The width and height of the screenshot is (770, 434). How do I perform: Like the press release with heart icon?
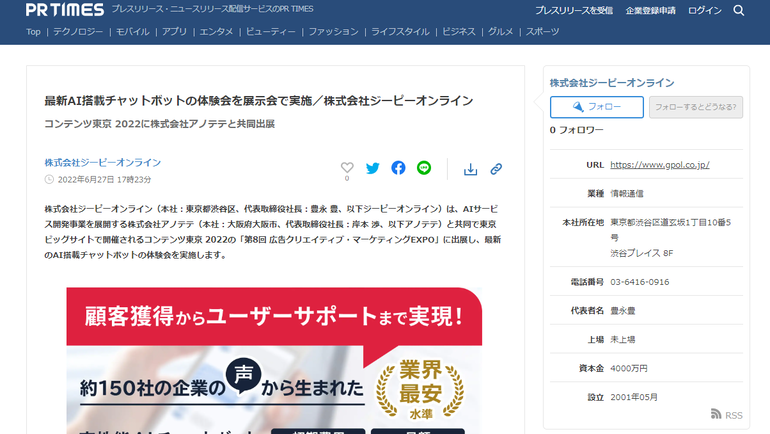tap(347, 168)
